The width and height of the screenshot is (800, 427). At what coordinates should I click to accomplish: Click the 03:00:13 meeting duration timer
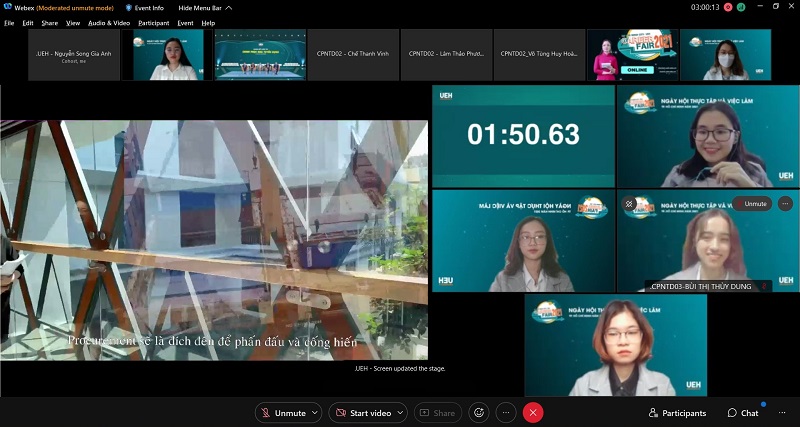pyautogui.click(x=705, y=7)
